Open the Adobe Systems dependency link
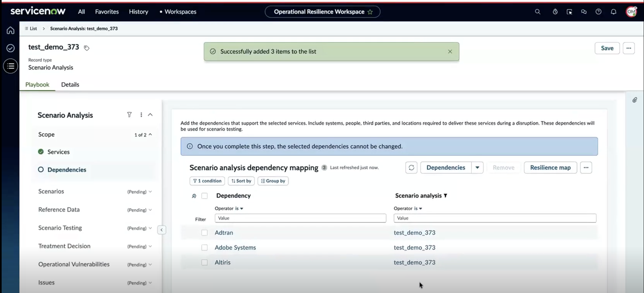Image resolution: width=644 pixels, height=293 pixels. pos(235,247)
